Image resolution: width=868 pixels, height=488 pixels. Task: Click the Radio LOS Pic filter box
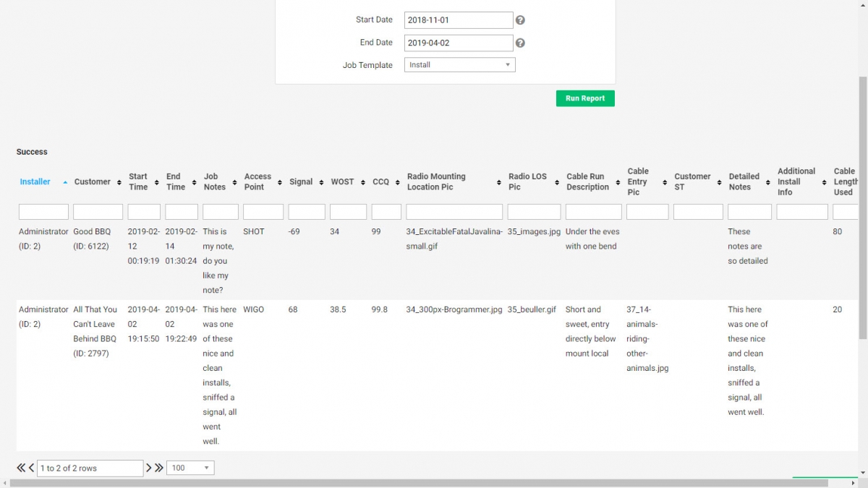(x=534, y=212)
